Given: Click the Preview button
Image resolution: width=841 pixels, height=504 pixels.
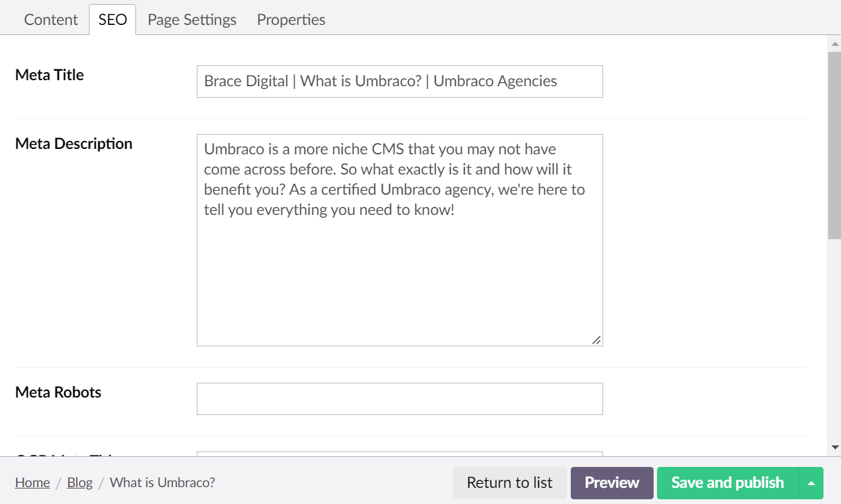Looking at the screenshot, I should 611,482.
